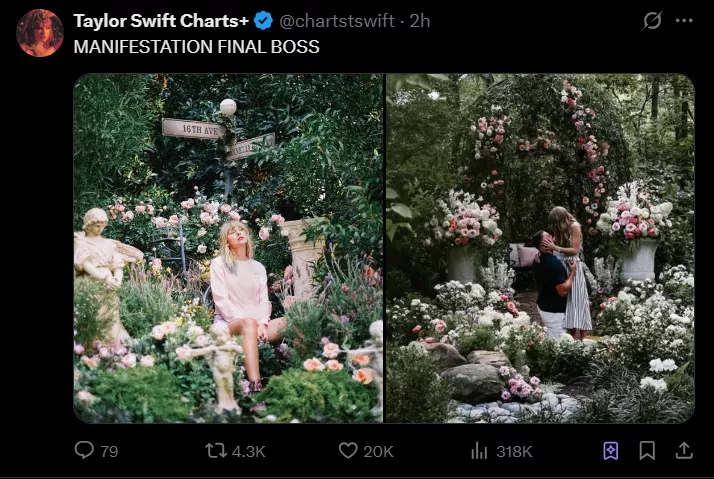The height and width of the screenshot is (479, 714).
Task: Toggle the white outline bookmark icon
Action: 647,451
